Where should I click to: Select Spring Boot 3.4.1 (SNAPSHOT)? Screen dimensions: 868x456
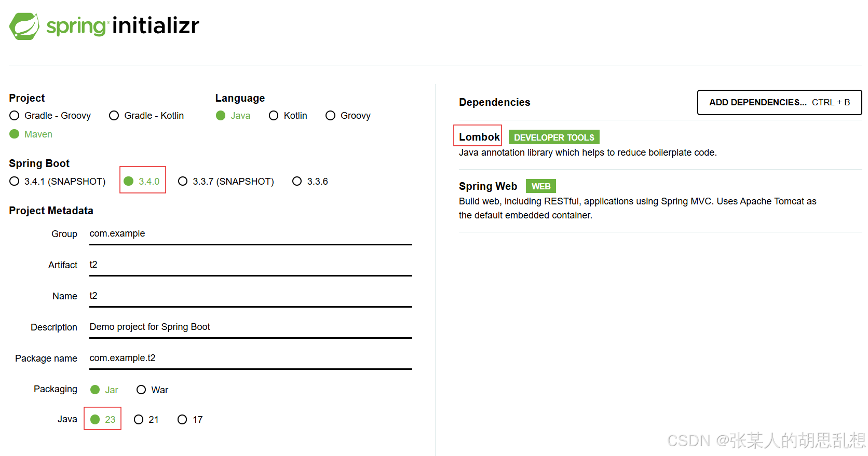tap(58, 182)
